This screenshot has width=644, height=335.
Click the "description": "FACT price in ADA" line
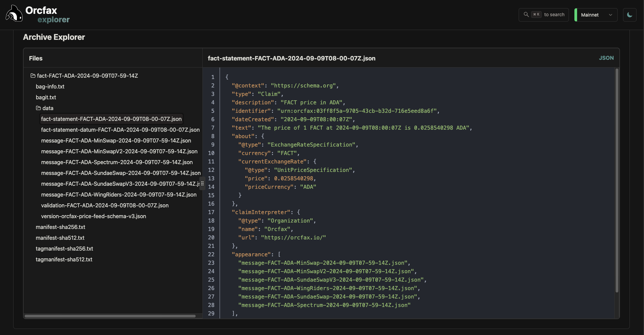click(288, 102)
